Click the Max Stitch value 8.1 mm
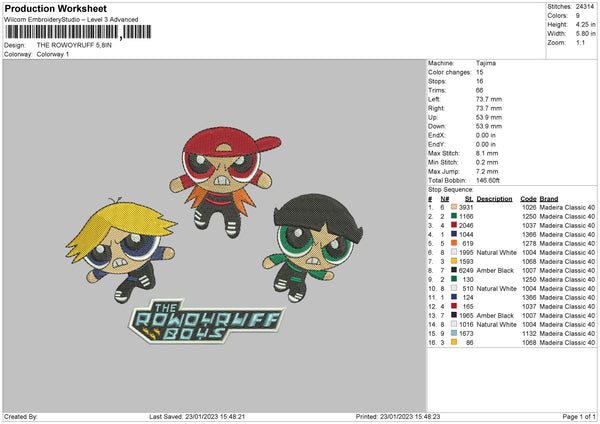Image resolution: width=600 pixels, height=424 pixels. click(x=487, y=153)
